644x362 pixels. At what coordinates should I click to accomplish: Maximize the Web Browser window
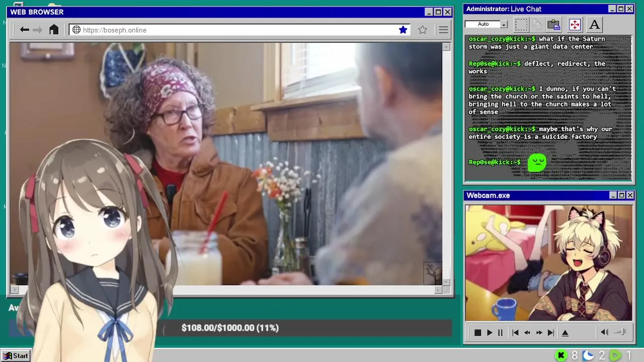(x=438, y=12)
